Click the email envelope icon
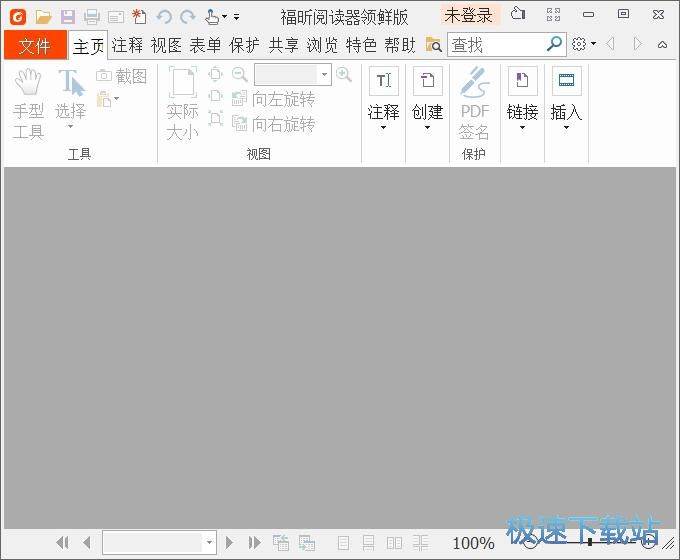 point(116,17)
